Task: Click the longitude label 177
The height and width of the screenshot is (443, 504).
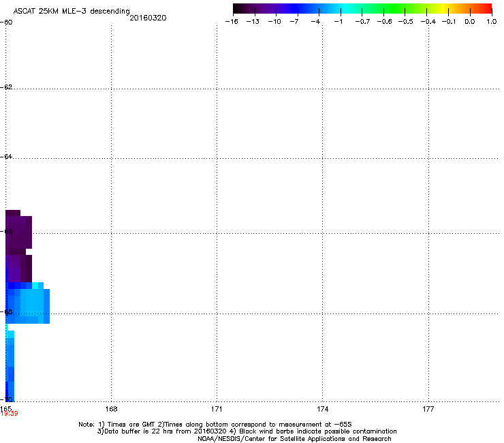Action: 428,409
